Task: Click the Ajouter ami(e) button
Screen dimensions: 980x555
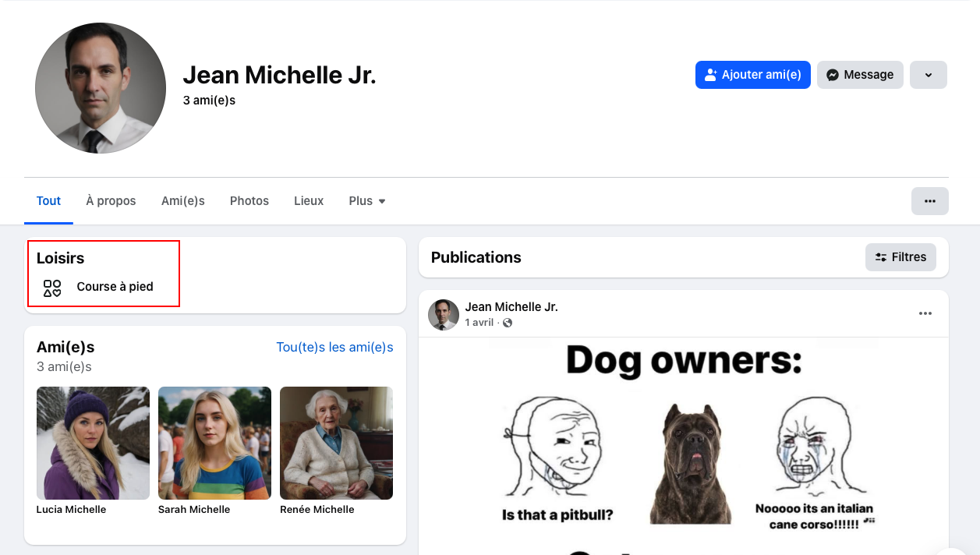Action: click(753, 75)
